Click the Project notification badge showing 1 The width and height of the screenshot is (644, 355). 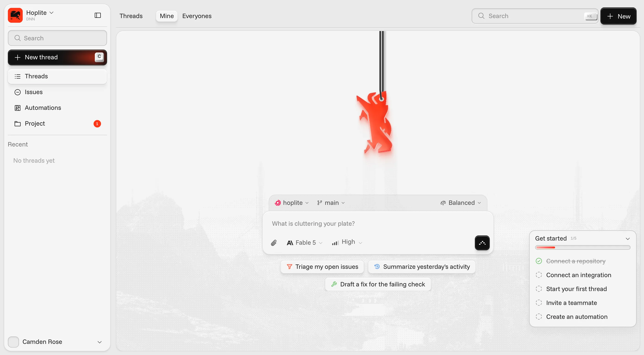pos(97,124)
